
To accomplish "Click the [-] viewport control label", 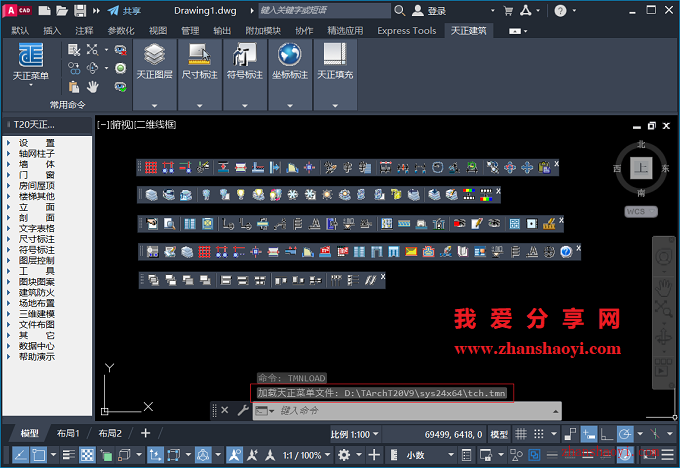I will click(x=102, y=125).
